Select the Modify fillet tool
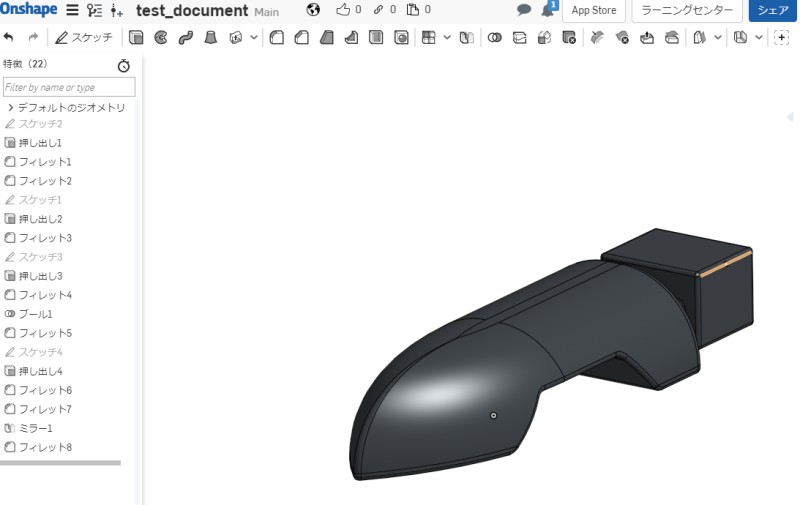The width and height of the screenshot is (800, 505). point(597,37)
